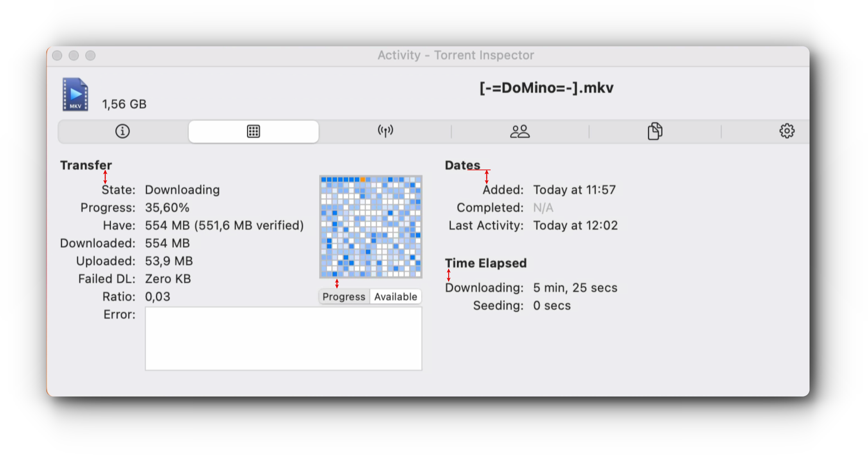
Task: Switch to the Trackers antenna tab
Action: pos(385,131)
